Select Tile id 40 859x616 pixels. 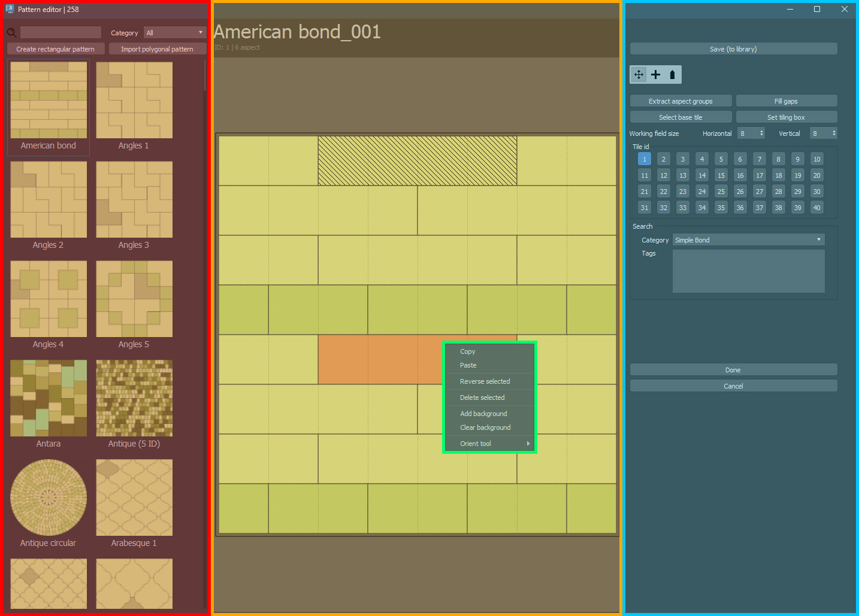coord(816,208)
